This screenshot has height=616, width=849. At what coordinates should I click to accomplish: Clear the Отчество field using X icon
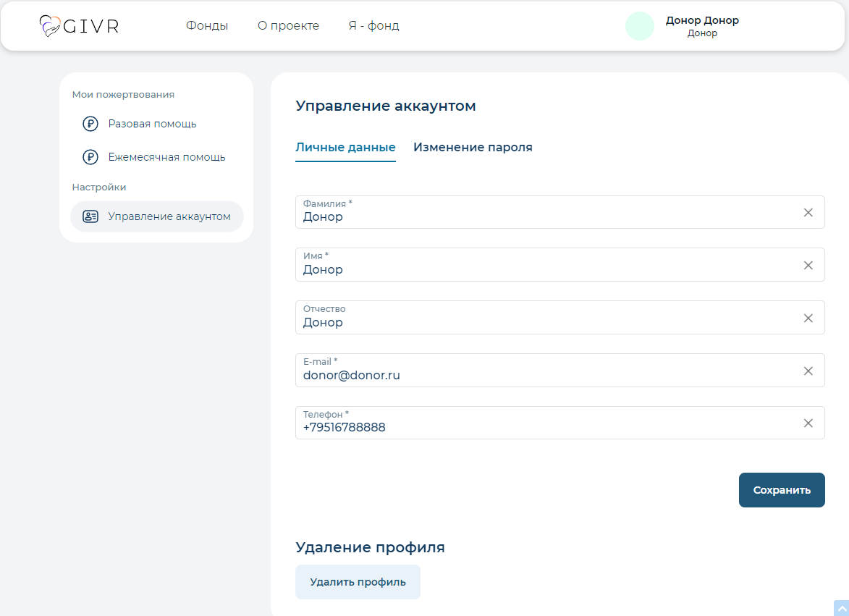point(808,318)
